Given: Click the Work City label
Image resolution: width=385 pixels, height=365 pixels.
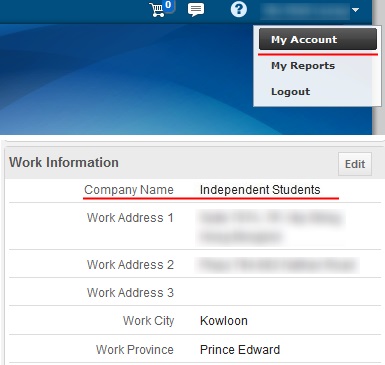Looking at the screenshot, I should point(148,321).
